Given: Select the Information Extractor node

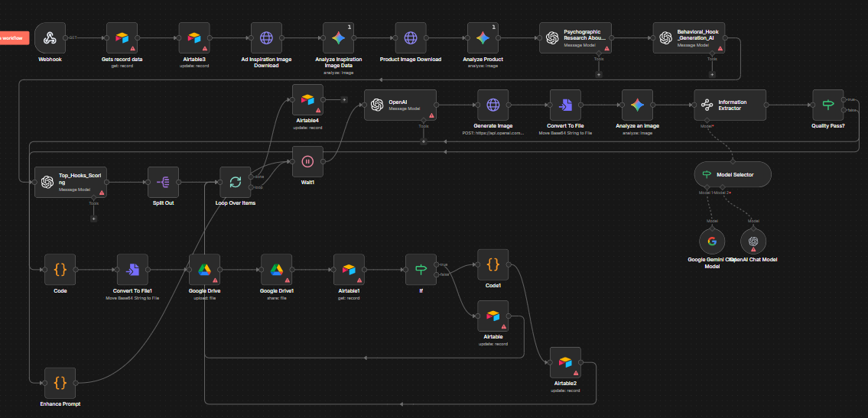Looking at the screenshot, I should click(730, 105).
